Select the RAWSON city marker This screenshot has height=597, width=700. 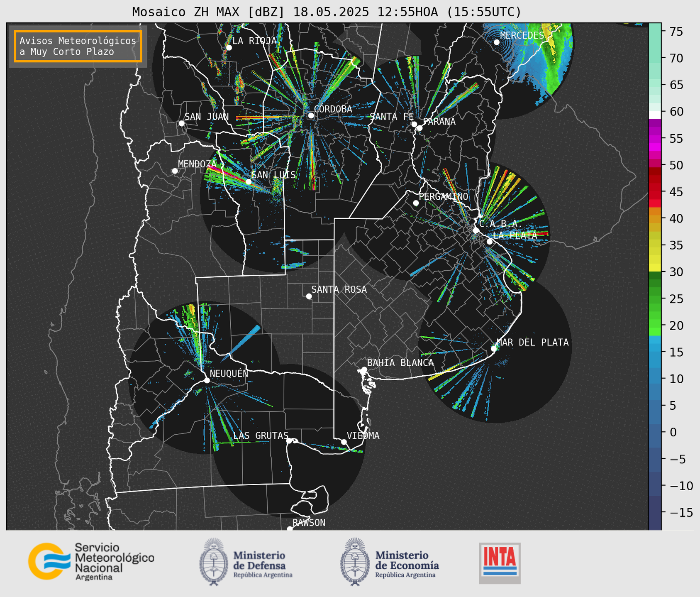pyautogui.click(x=290, y=529)
